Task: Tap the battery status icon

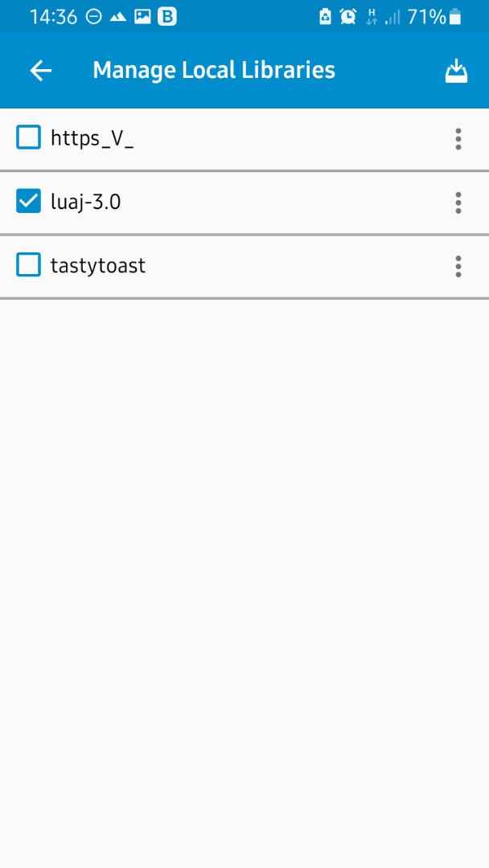Action: coord(455,17)
